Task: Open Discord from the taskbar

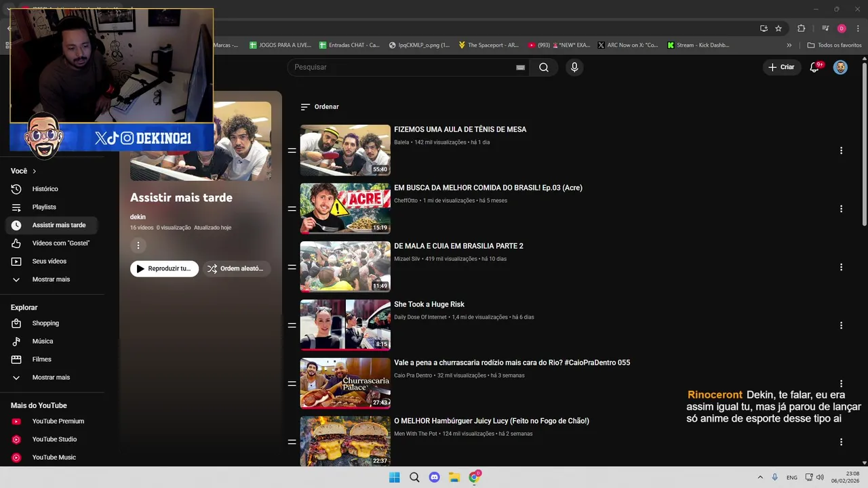Action: 435,477
